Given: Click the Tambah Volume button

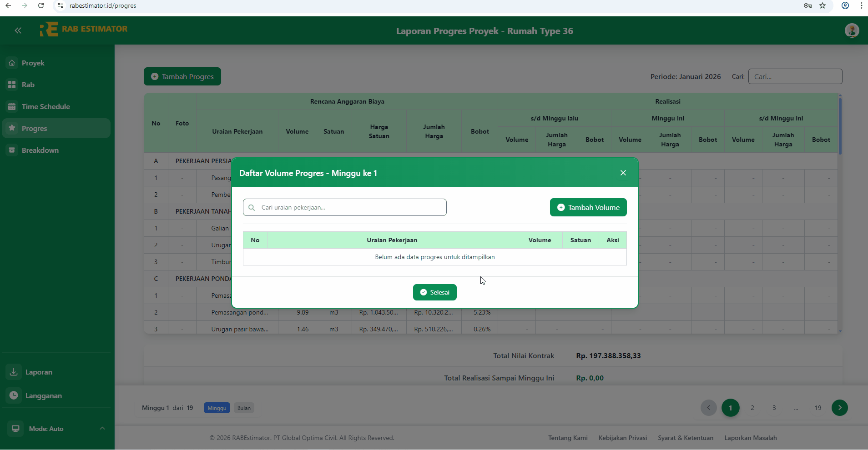Looking at the screenshot, I should pos(588,207).
